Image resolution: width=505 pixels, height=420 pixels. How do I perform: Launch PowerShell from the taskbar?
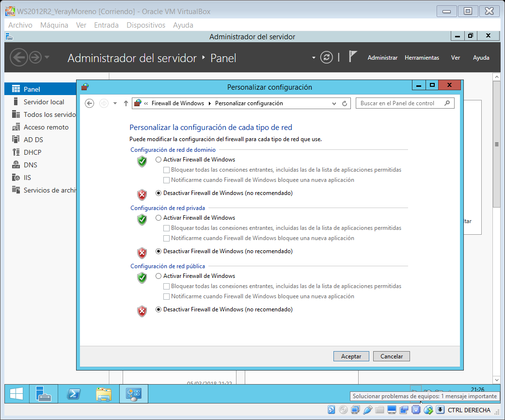(x=74, y=394)
